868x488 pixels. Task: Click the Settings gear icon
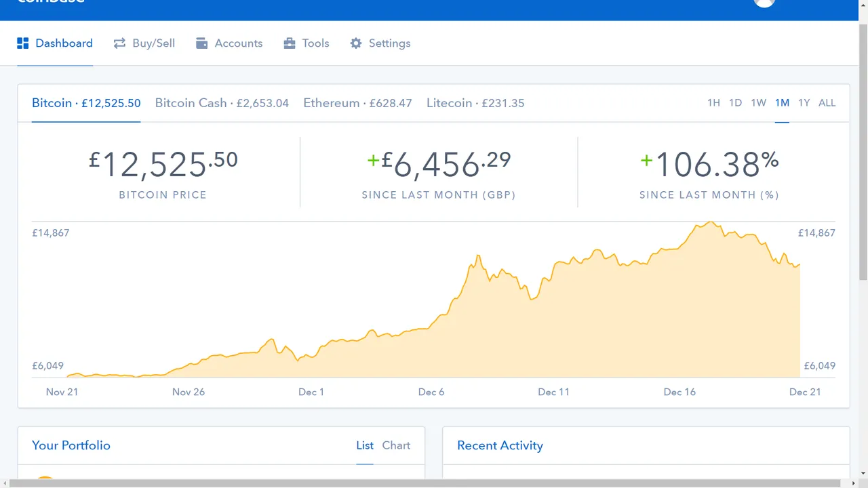[356, 43]
